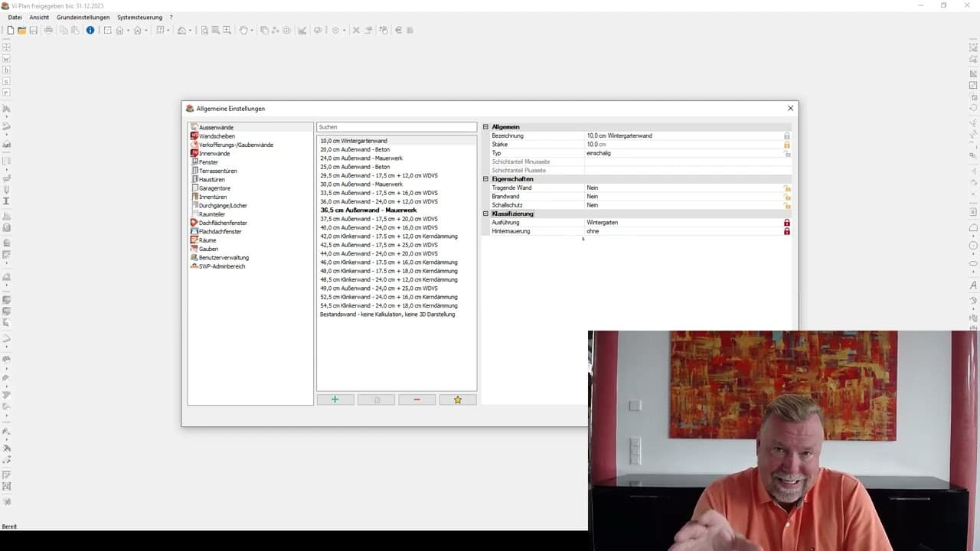The height and width of the screenshot is (551, 980).
Task: Click the green plus add button
Action: click(x=335, y=399)
